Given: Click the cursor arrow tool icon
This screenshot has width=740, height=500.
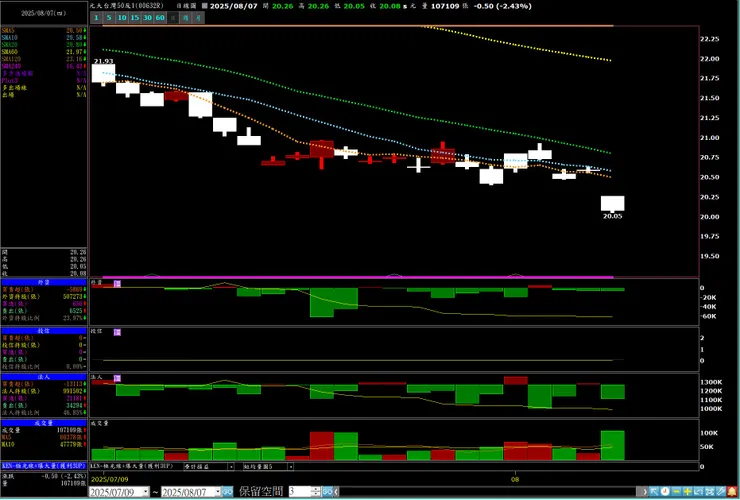Looking at the screenshot, I should [x=654, y=492].
